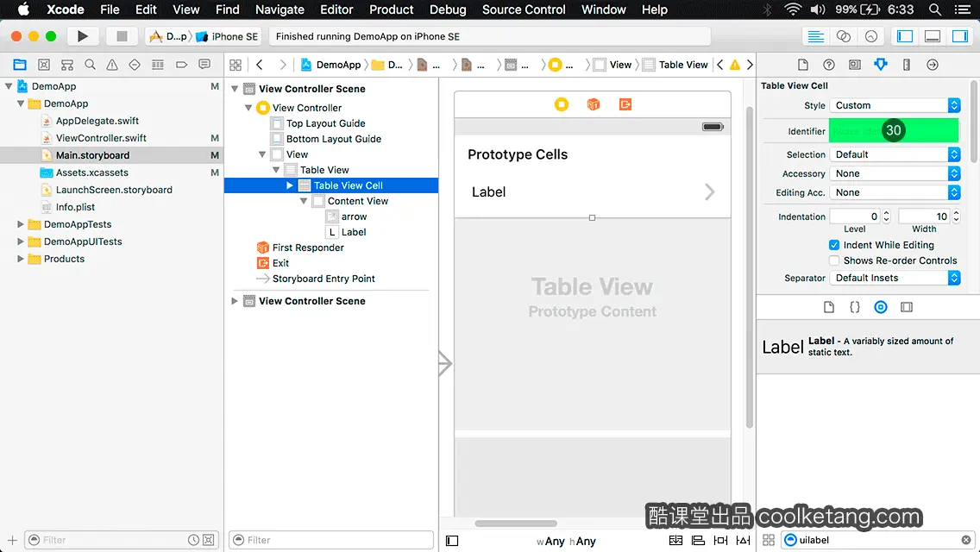Show the Connections inspector

tap(932, 65)
